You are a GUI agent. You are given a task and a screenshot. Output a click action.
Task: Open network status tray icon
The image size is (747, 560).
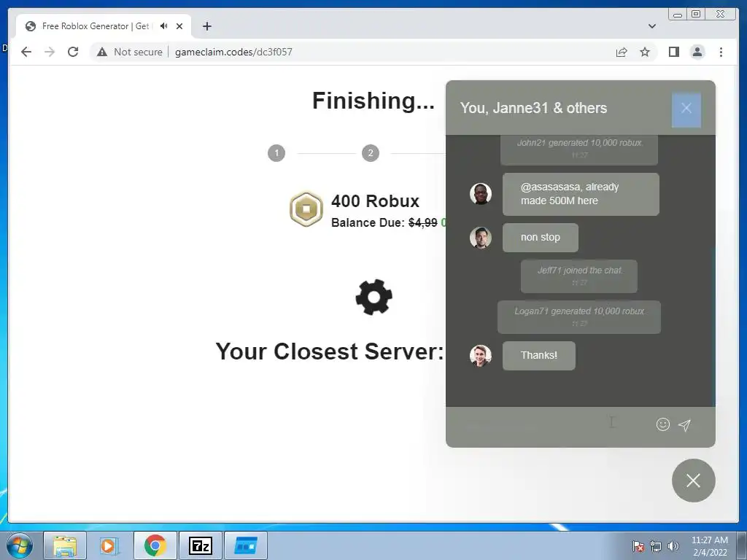(x=656, y=546)
